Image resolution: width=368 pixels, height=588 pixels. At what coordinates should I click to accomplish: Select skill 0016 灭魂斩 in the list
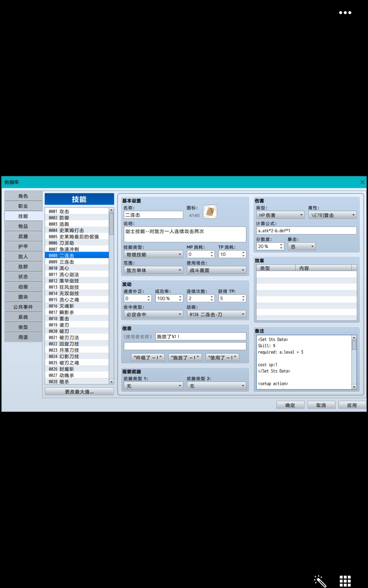pyautogui.click(x=77, y=306)
